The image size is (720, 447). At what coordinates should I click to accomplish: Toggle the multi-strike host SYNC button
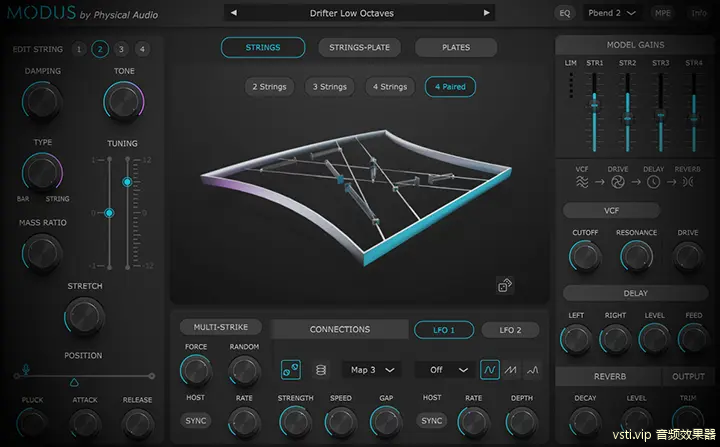(196, 420)
